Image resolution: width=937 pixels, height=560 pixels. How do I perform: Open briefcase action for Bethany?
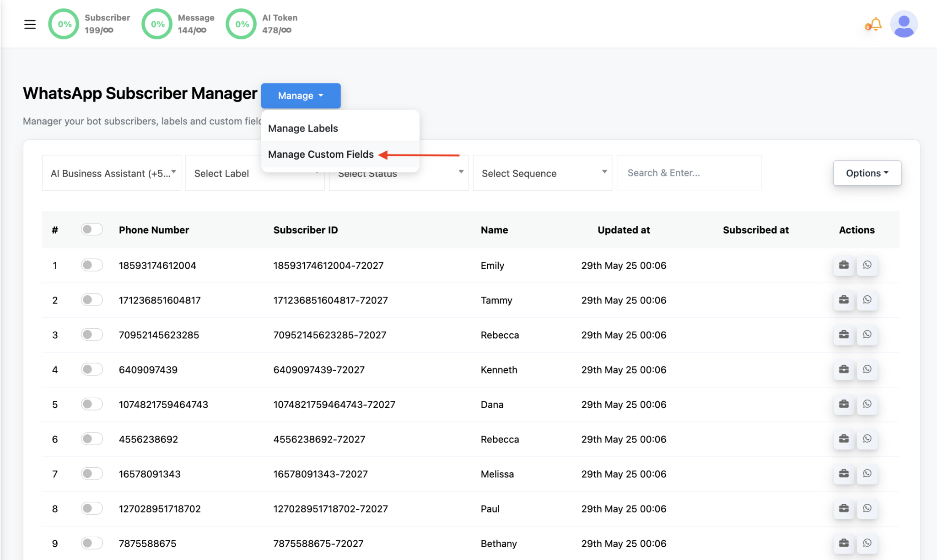pyautogui.click(x=844, y=543)
